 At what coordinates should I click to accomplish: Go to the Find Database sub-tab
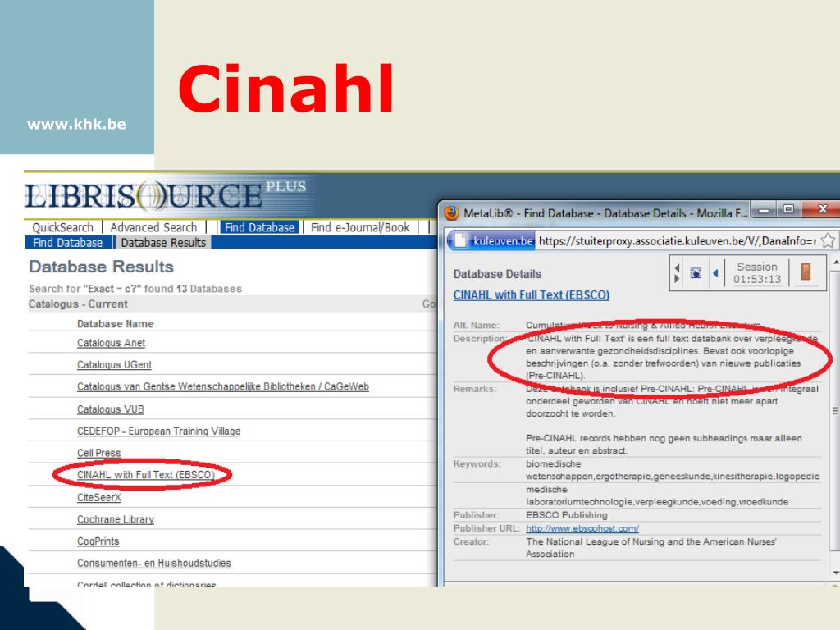coord(68,243)
